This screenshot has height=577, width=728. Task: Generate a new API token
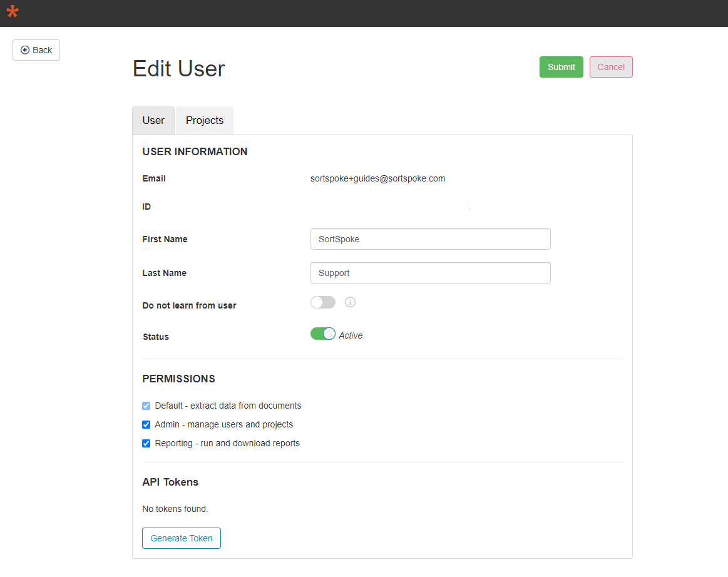point(181,538)
